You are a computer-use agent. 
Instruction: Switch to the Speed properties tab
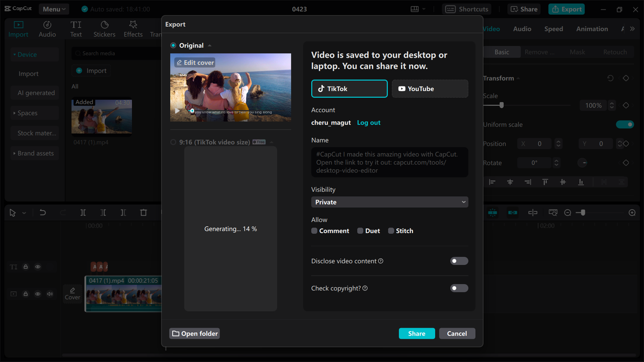[553, 29]
